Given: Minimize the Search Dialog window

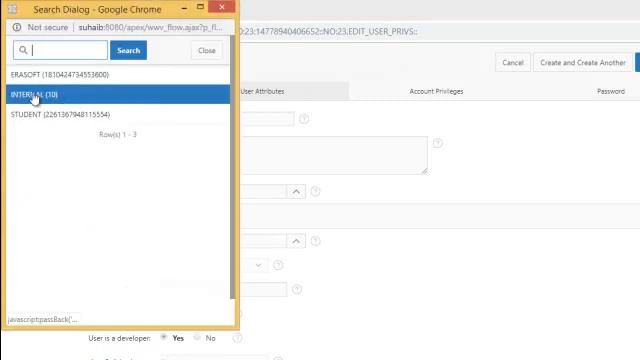Looking at the screenshot, I should [184, 7].
